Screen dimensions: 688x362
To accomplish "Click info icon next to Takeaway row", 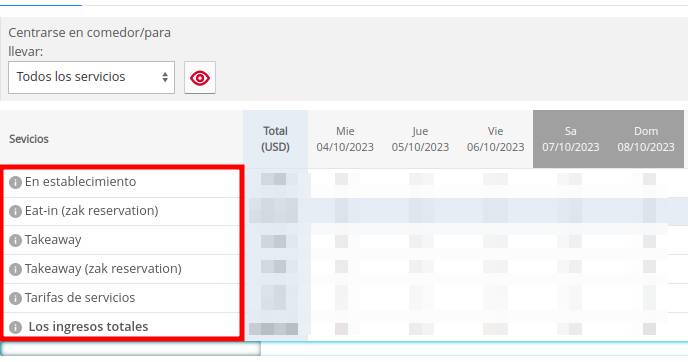I will pos(15,240).
